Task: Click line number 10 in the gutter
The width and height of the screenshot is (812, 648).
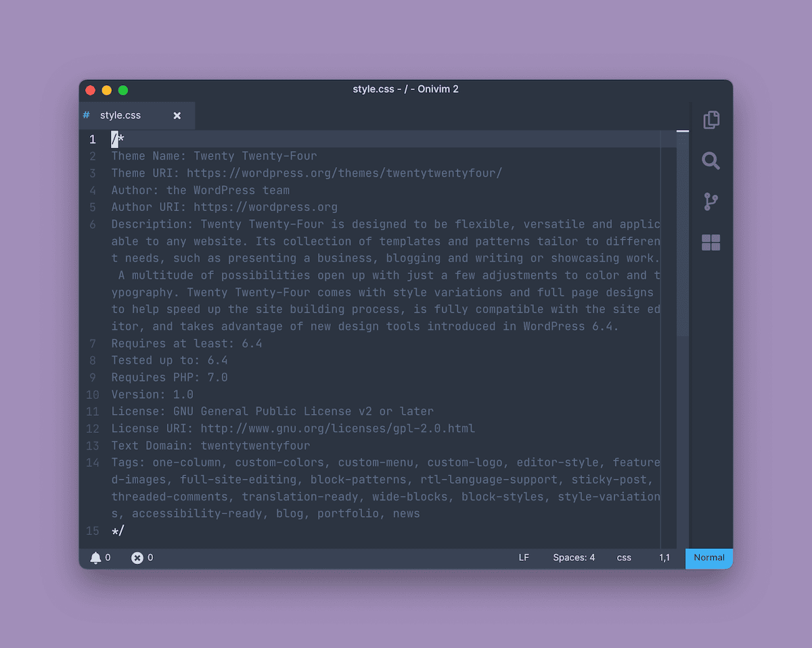Action: click(x=93, y=394)
